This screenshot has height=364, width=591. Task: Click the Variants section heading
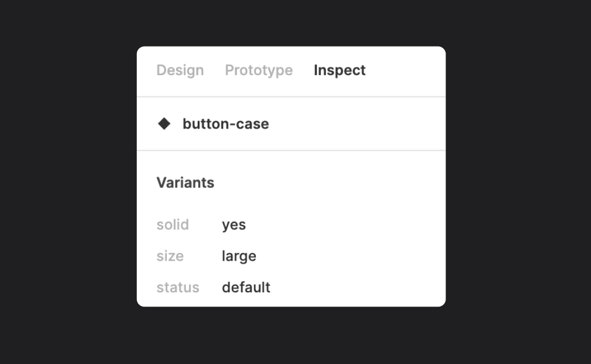pyautogui.click(x=185, y=183)
